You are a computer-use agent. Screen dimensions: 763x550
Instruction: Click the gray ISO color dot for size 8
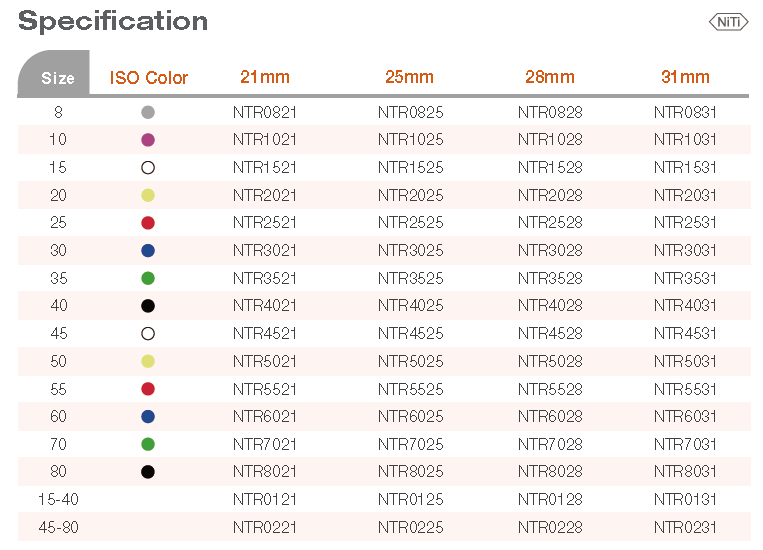tap(148, 112)
